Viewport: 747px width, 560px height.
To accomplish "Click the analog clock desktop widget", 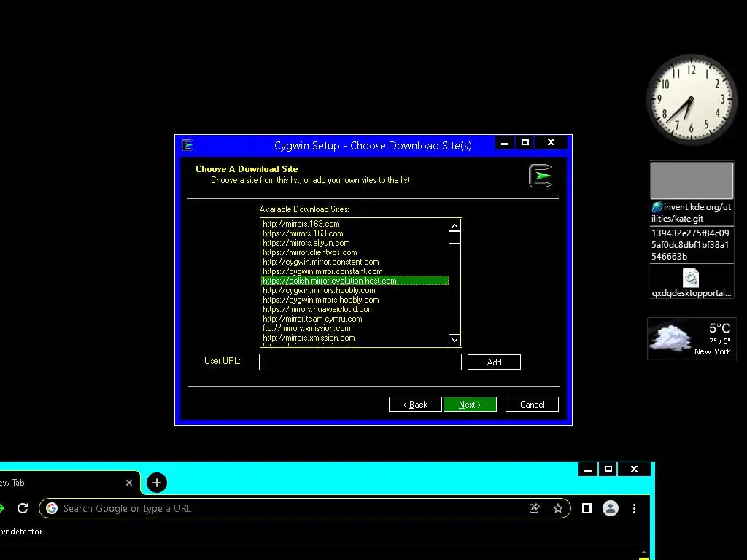I will point(692,99).
